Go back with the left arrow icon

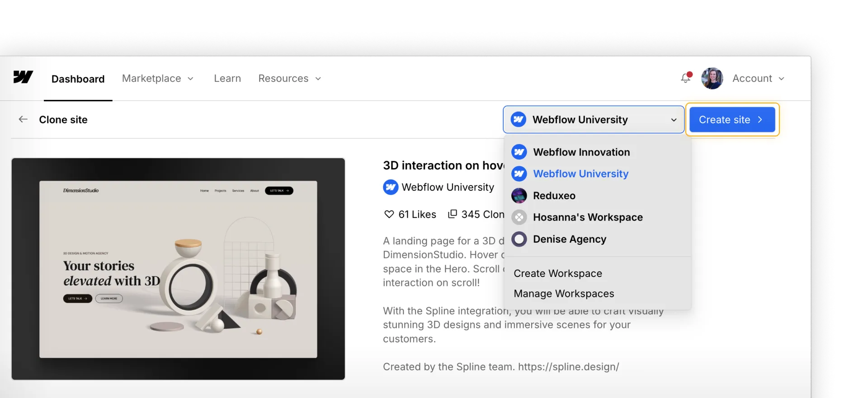pos(23,119)
